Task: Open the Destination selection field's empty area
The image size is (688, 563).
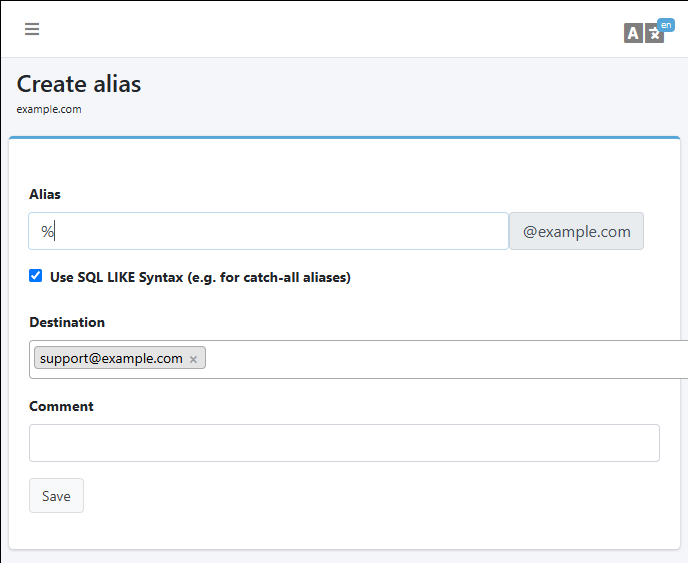Action: point(440,359)
